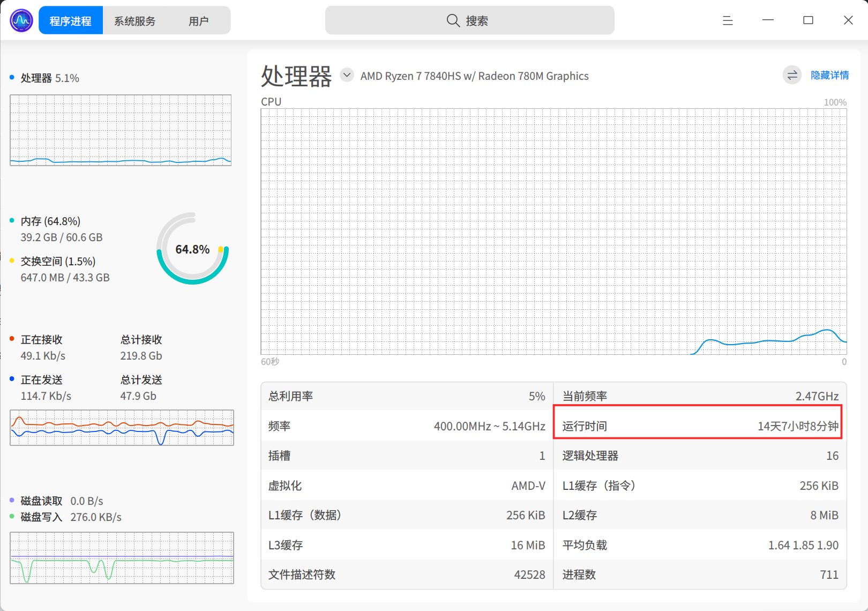868x611 pixels.
Task: Open the 用户 tab
Action: click(x=199, y=21)
